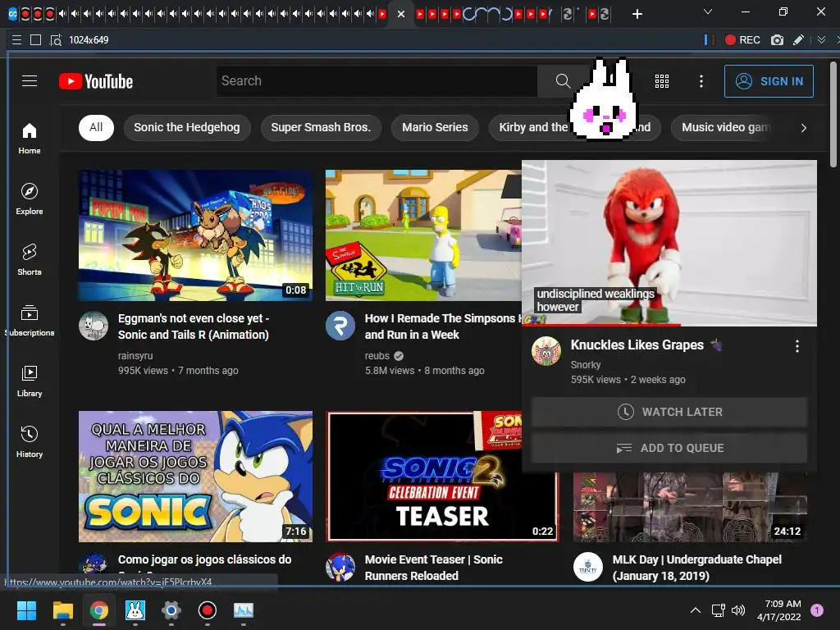
Task: Open the Eggman Sonic animation thumbnail
Action: point(195,235)
